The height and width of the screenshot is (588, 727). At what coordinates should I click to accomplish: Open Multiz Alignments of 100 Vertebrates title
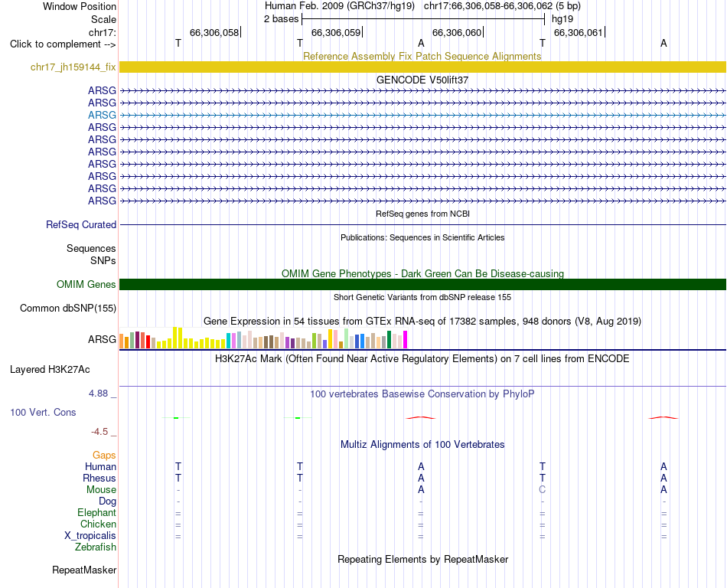422,444
